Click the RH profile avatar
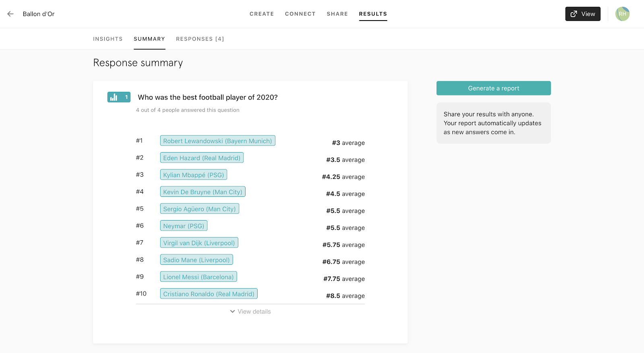The width and height of the screenshot is (644, 353). point(622,14)
